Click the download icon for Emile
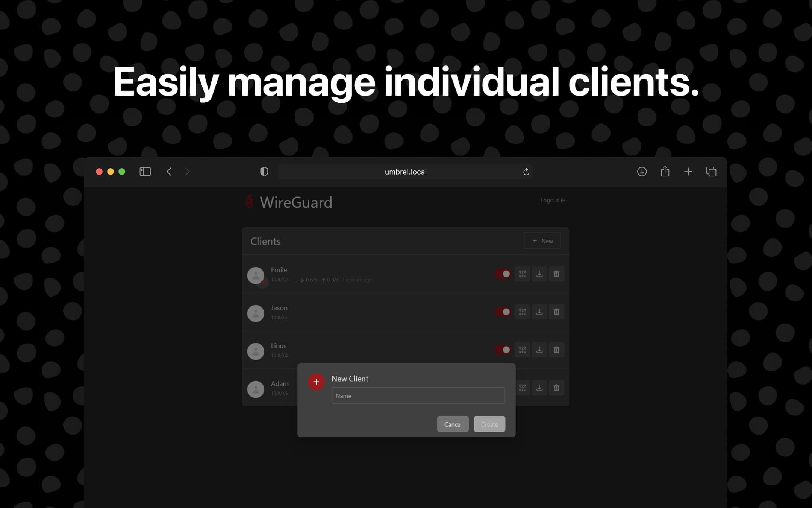The width and height of the screenshot is (812, 508). point(539,274)
